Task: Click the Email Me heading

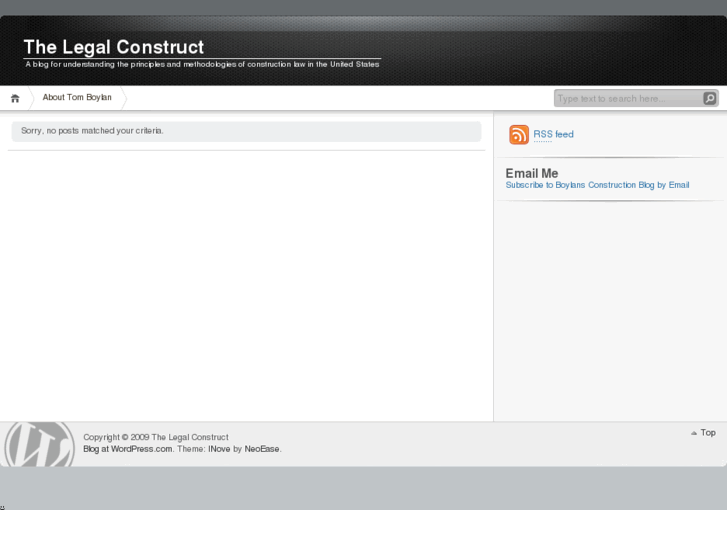Action: point(532,173)
